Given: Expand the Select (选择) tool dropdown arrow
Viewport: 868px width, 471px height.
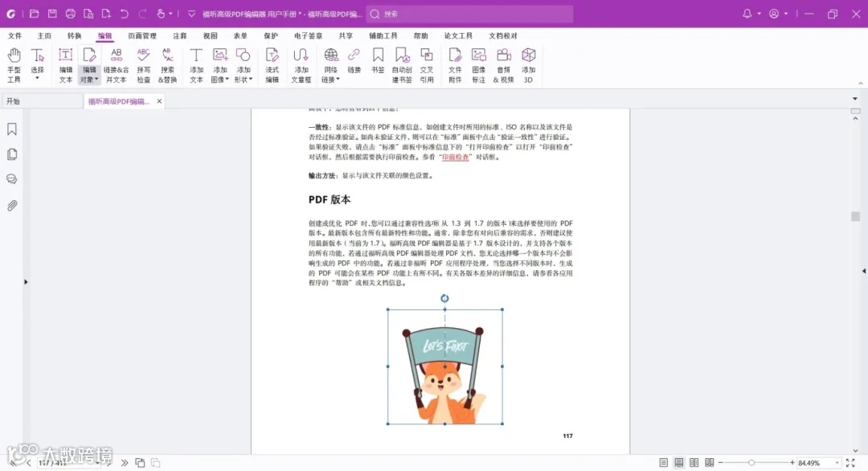Looking at the screenshot, I should 37,79.
